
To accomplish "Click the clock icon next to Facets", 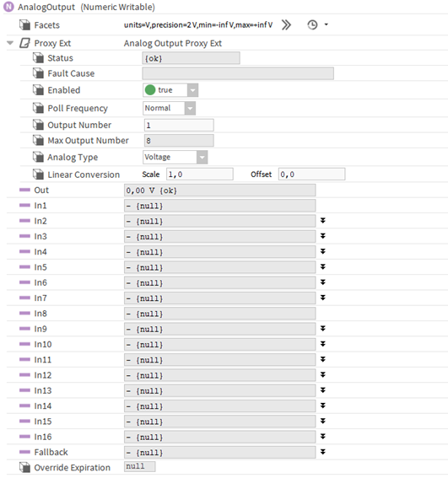I will pos(312,24).
